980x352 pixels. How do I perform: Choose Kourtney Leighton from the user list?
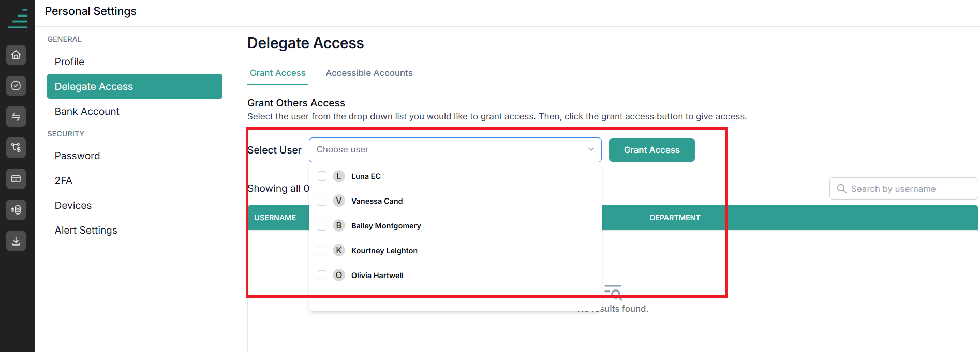384,251
